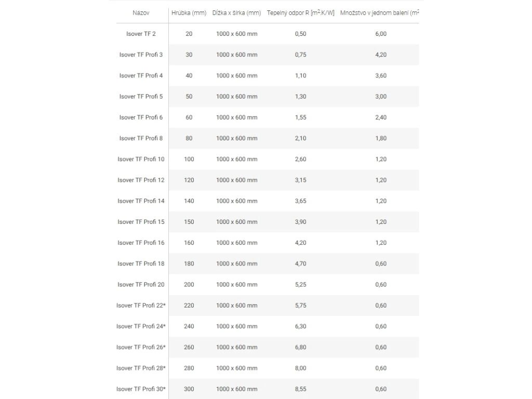532x399 pixels.
Task: Click the Hrúbka (mm) column header
Action: pyautogui.click(x=189, y=13)
